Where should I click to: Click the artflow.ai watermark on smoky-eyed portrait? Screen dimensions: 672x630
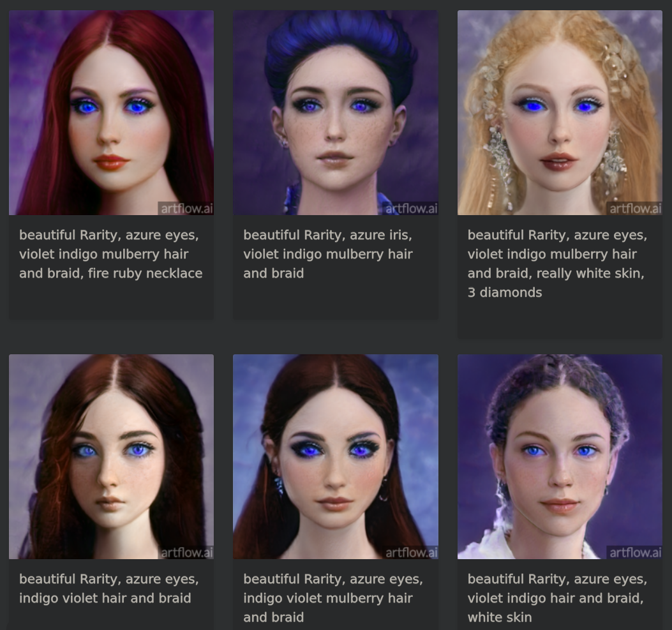[410, 552]
